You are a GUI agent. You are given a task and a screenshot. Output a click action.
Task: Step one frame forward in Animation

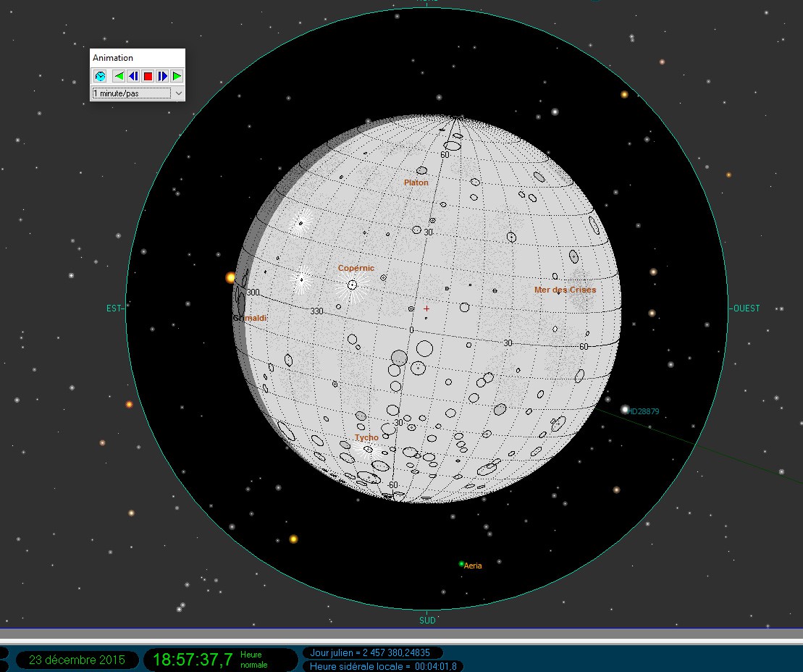[x=162, y=76]
